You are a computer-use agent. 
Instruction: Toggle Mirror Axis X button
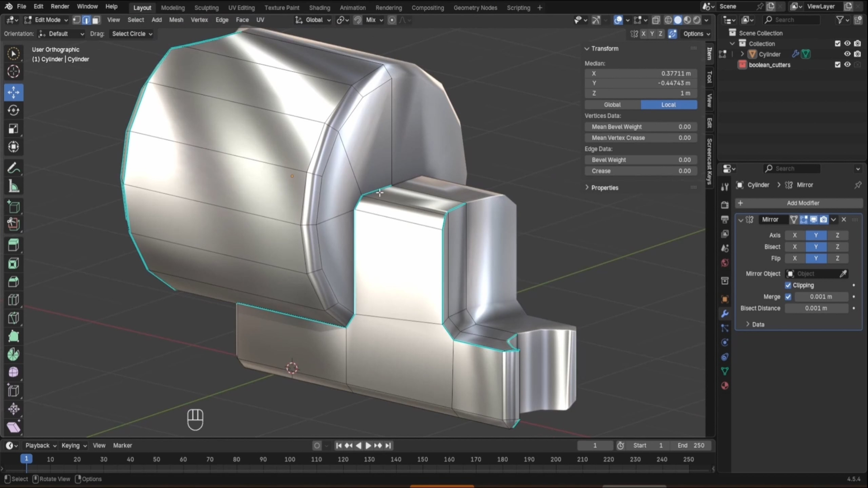[x=794, y=235]
